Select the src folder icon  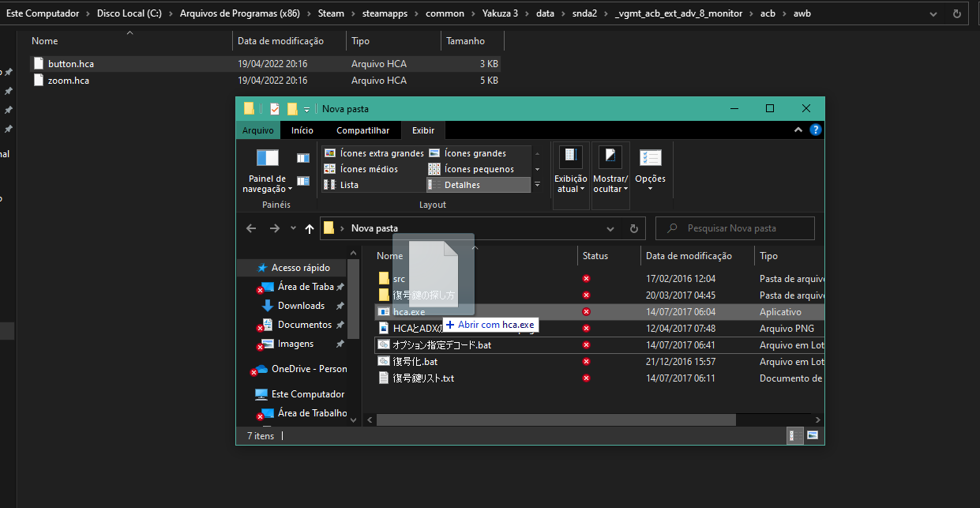tap(384, 278)
